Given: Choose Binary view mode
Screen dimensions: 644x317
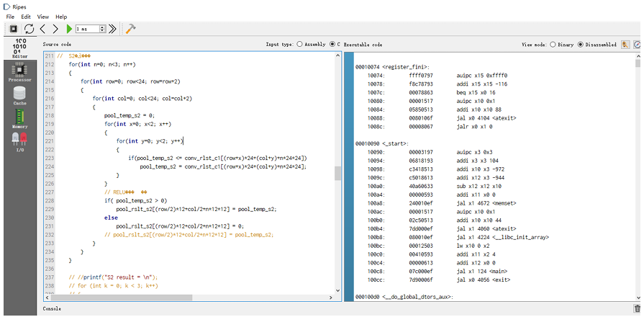Looking at the screenshot, I should pos(553,44).
